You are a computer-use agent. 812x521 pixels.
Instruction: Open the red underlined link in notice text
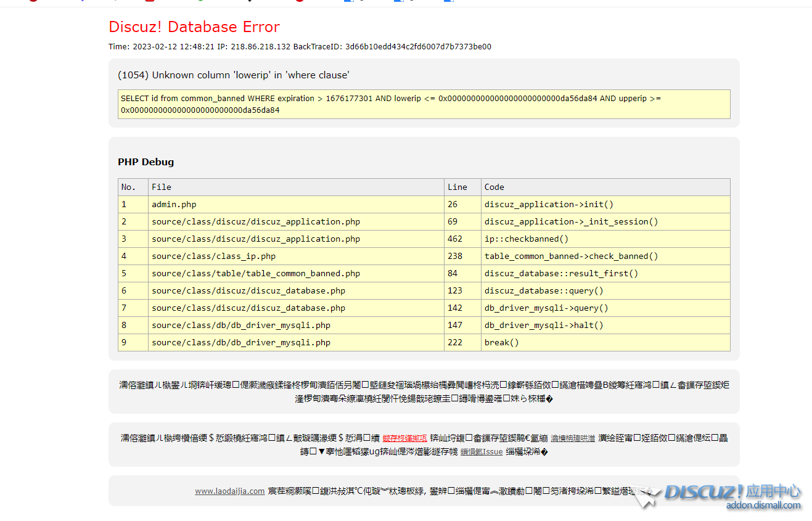click(x=404, y=438)
